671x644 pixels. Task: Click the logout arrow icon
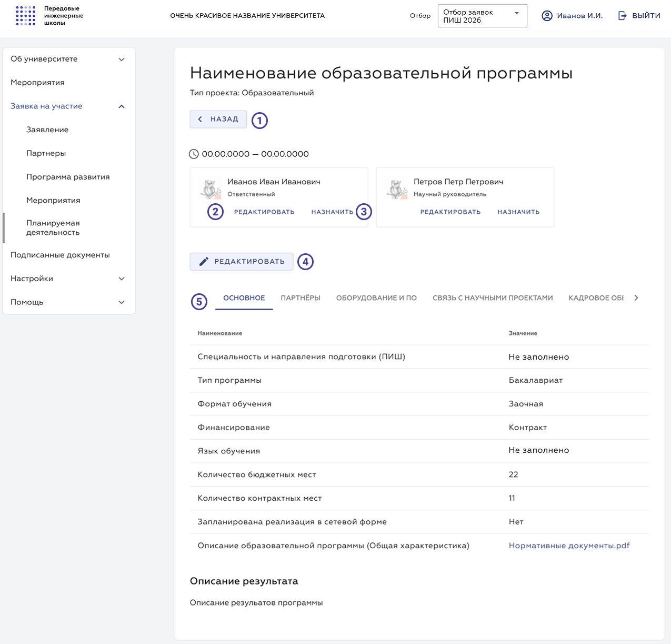tap(623, 16)
